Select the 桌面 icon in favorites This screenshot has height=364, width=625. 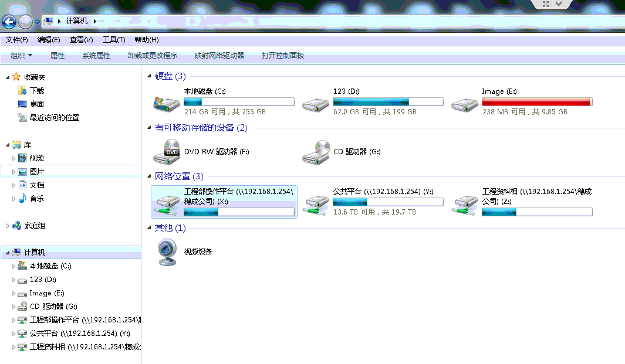pyautogui.click(x=22, y=104)
